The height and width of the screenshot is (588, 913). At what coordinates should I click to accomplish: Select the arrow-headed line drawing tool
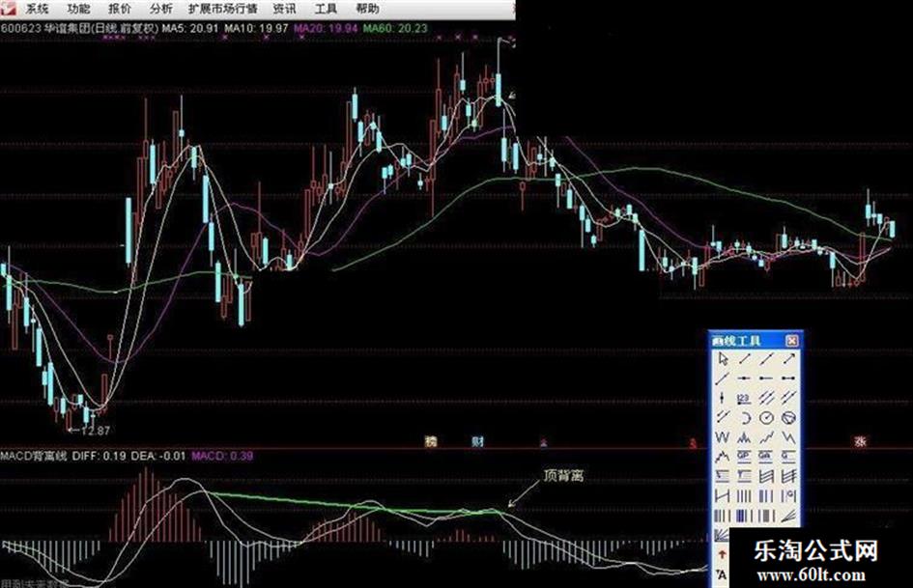788,358
